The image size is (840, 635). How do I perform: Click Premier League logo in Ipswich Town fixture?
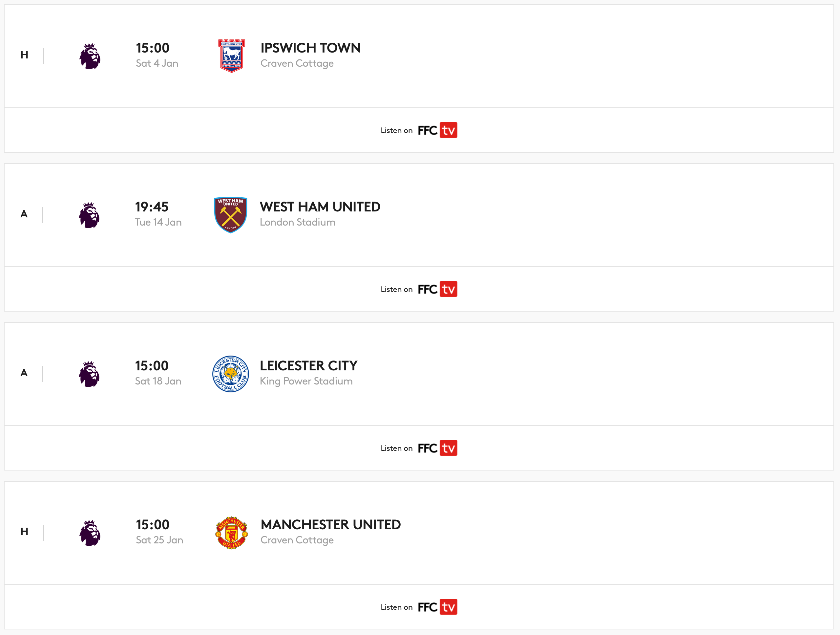90,56
